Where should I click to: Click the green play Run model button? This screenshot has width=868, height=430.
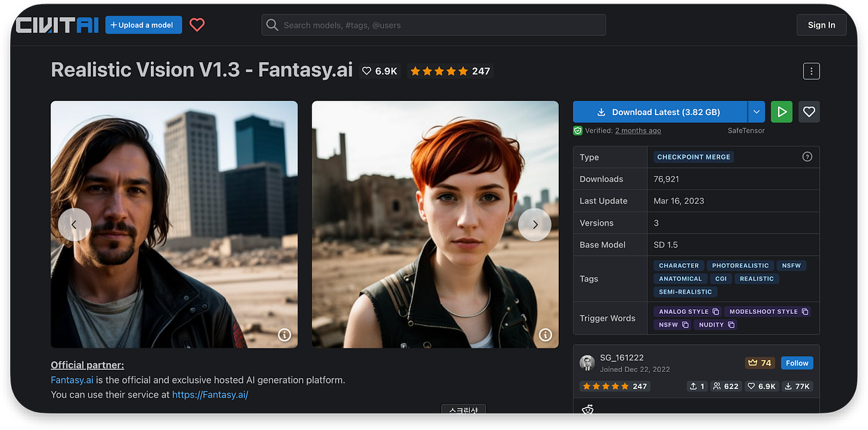[782, 112]
